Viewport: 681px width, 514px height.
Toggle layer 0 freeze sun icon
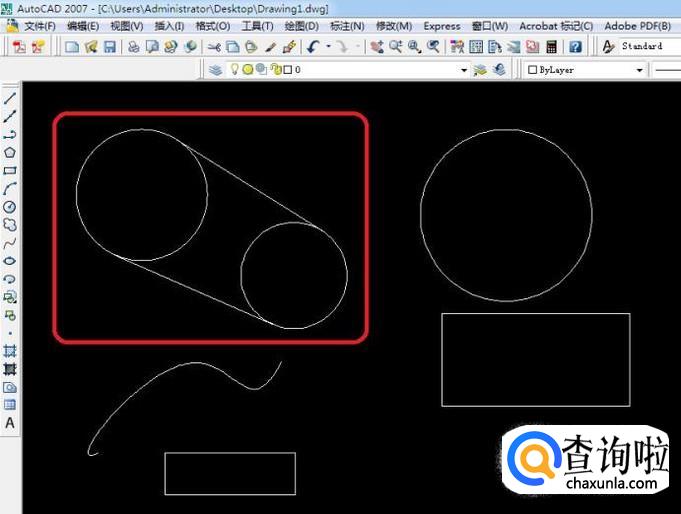pos(248,69)
